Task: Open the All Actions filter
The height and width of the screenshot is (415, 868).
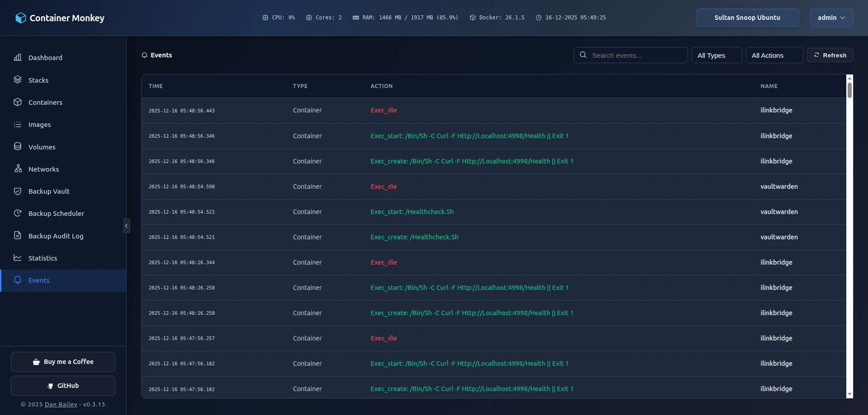Action: (x=774, y=55)
